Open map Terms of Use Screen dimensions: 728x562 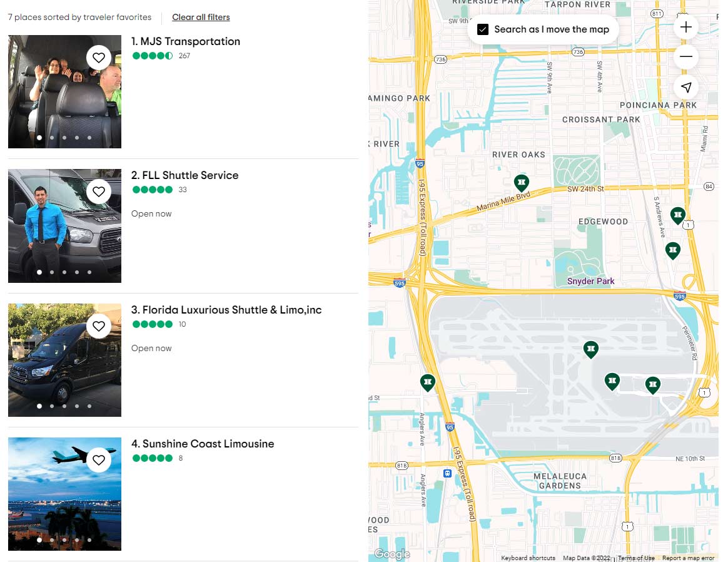(636, 558)
